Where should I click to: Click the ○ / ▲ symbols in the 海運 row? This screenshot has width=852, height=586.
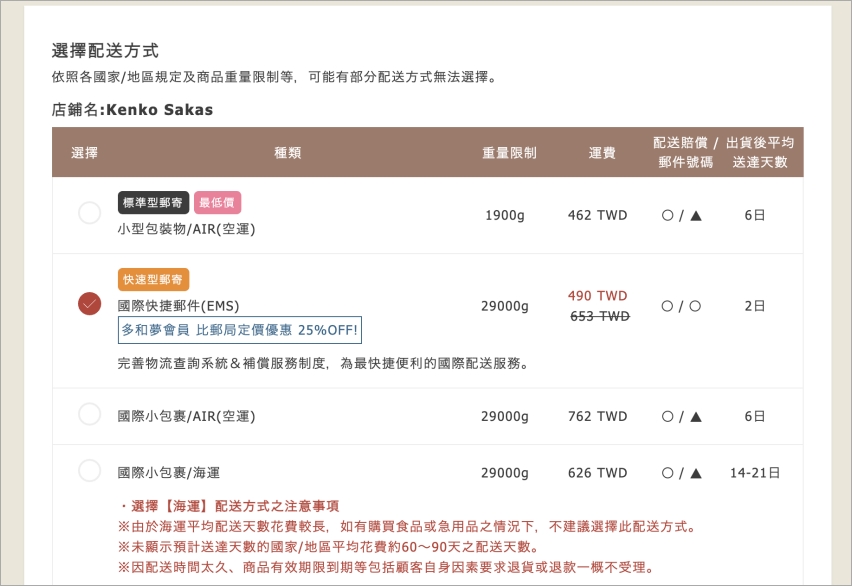(x=681, y=473)
